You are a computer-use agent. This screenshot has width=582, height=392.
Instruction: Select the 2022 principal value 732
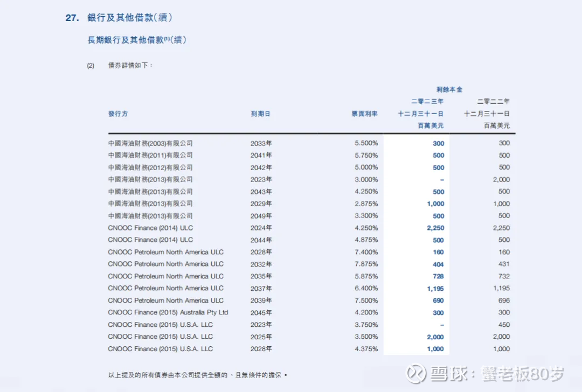pos(504,276)
